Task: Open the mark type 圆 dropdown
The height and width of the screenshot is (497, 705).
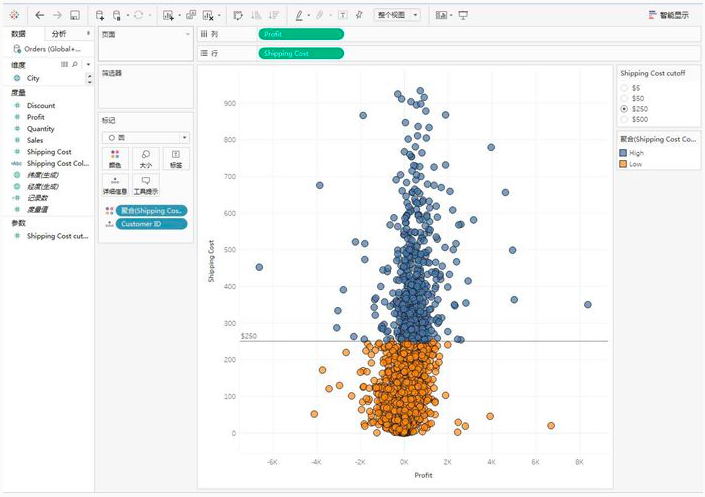Action: 146,138
